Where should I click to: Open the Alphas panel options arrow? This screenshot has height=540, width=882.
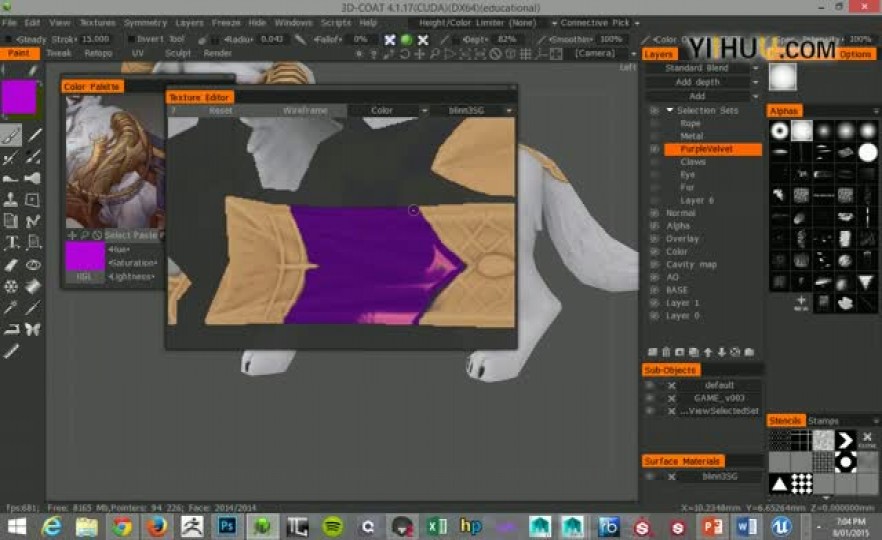point(876,111)
